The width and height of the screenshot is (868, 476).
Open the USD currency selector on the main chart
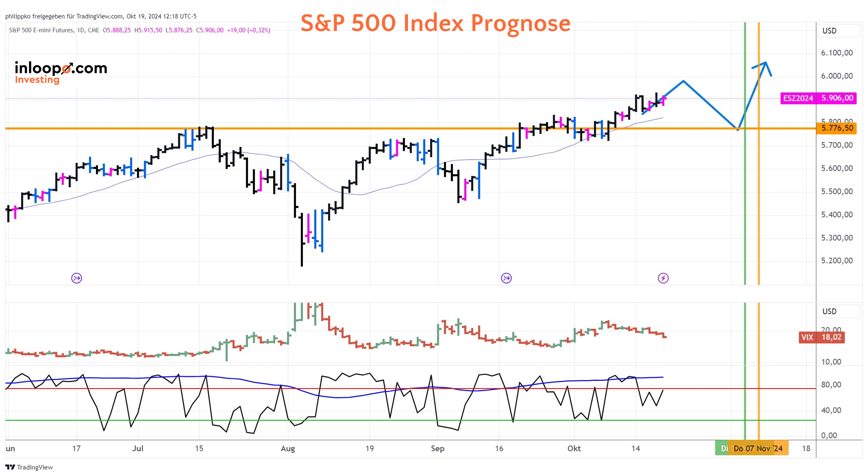[839, 31]
